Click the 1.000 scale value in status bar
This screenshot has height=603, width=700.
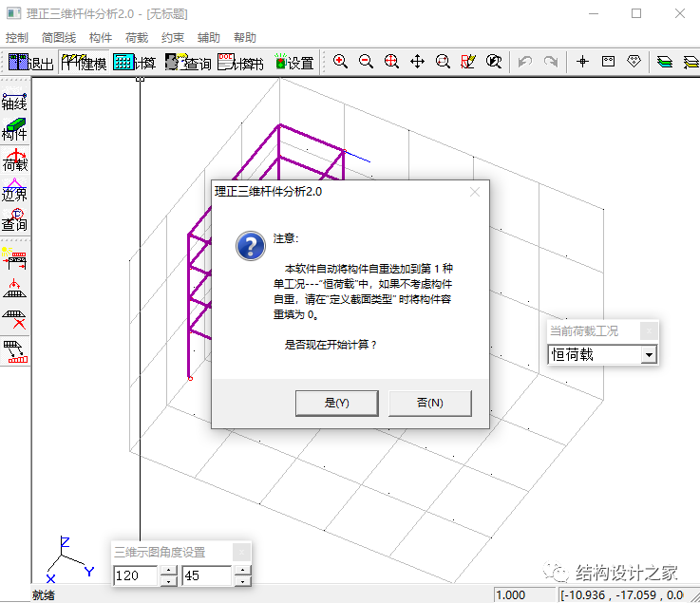coord(511,595)
